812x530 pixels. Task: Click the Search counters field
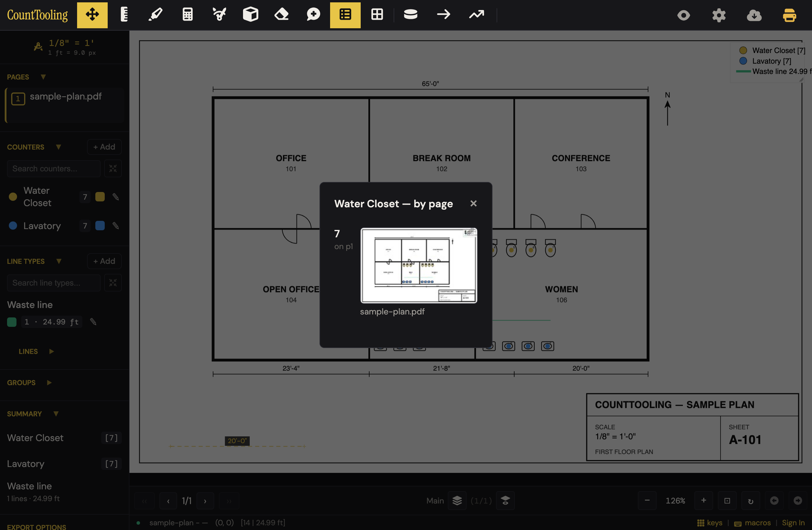pos(54,169)
